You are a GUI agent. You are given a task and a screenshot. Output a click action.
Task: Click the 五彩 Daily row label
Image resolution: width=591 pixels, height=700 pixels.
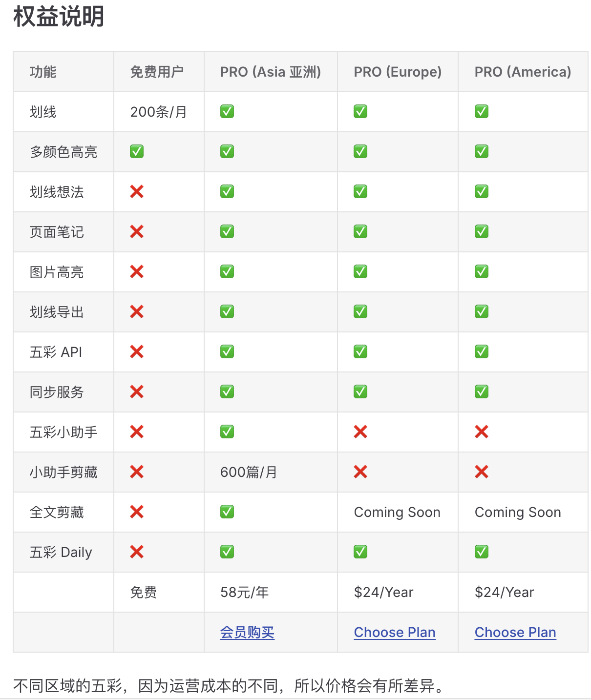pyautogui.click(x=61, y=553)
